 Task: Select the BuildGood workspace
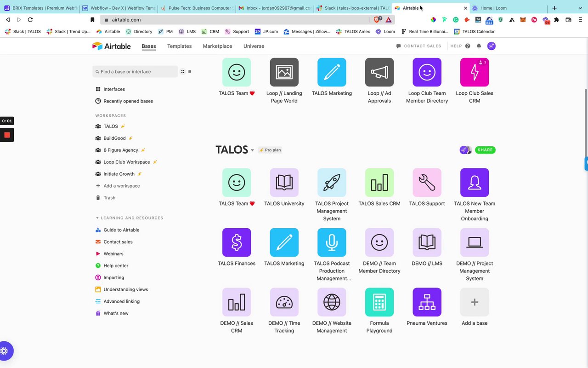(x=114, y=138)
